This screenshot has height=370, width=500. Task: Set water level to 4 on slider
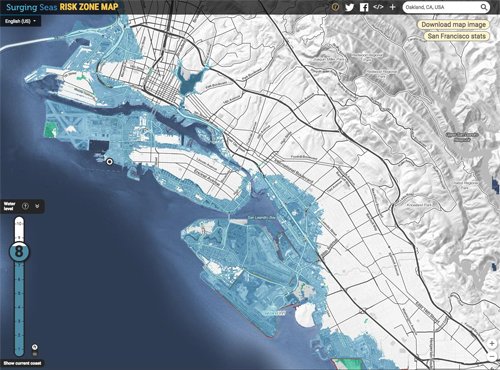coord(19,307)
